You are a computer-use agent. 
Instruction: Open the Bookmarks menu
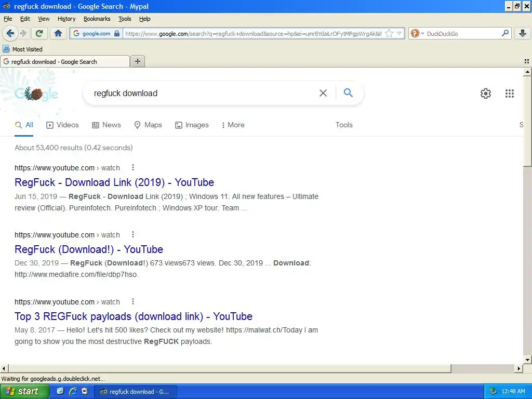pos(97,19)
